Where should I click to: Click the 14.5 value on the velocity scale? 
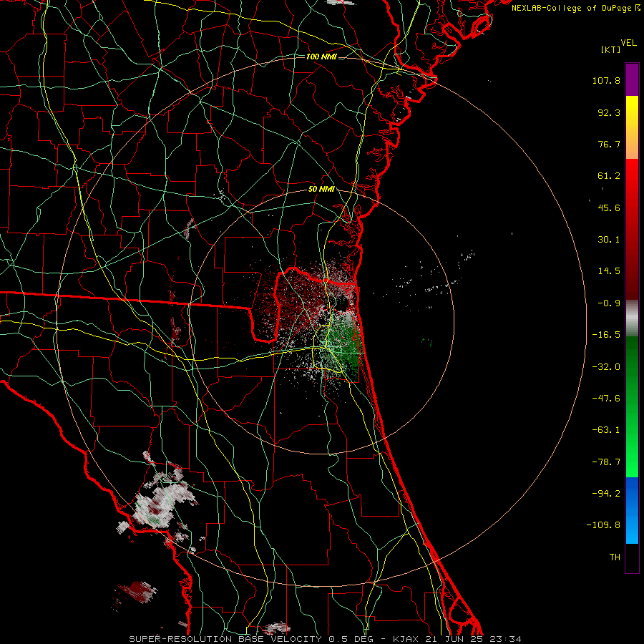[609, 271]
